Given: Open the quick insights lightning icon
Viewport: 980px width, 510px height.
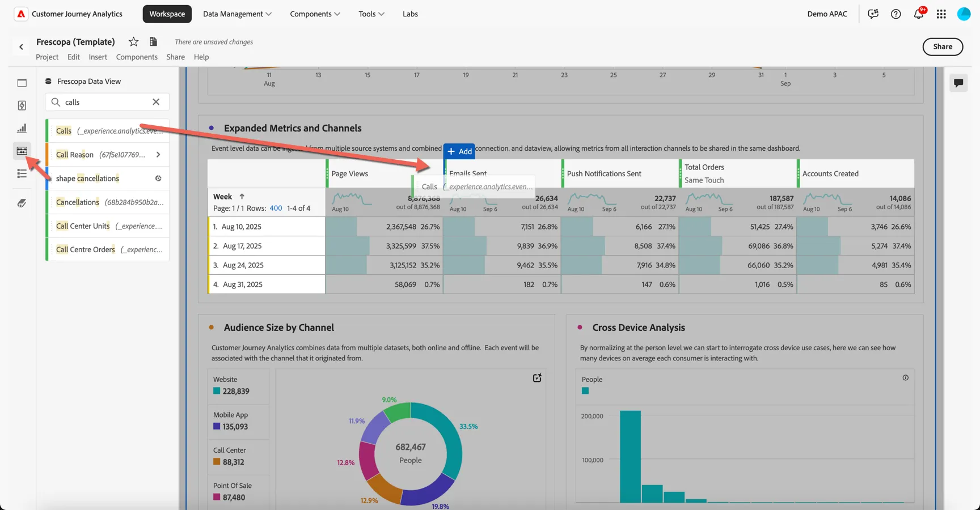Looking at the screenshot, I should [x=22, y=105].
